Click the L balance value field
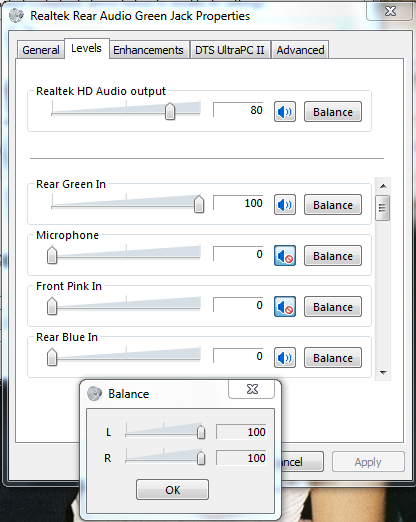The height and width of the screenshot is (522, 416). pyautogui.click(x=242, y=432)
